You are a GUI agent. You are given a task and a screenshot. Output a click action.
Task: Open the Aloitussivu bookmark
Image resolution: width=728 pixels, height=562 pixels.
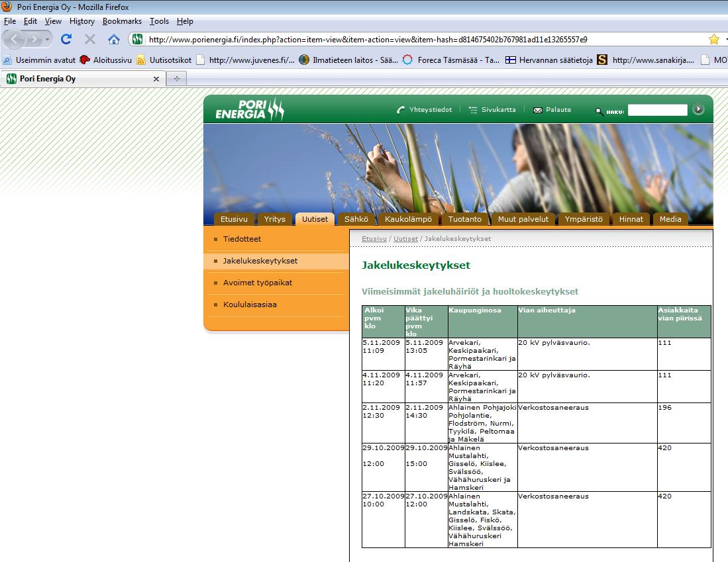tap(105, 60)
